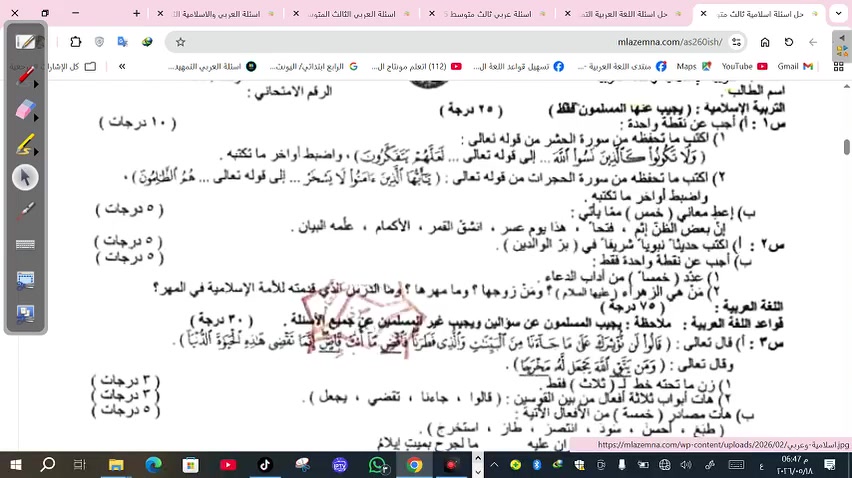
Task: Open '(112) تعلم مونتاج' YouTube bookmark
Action: pos(416,66)
